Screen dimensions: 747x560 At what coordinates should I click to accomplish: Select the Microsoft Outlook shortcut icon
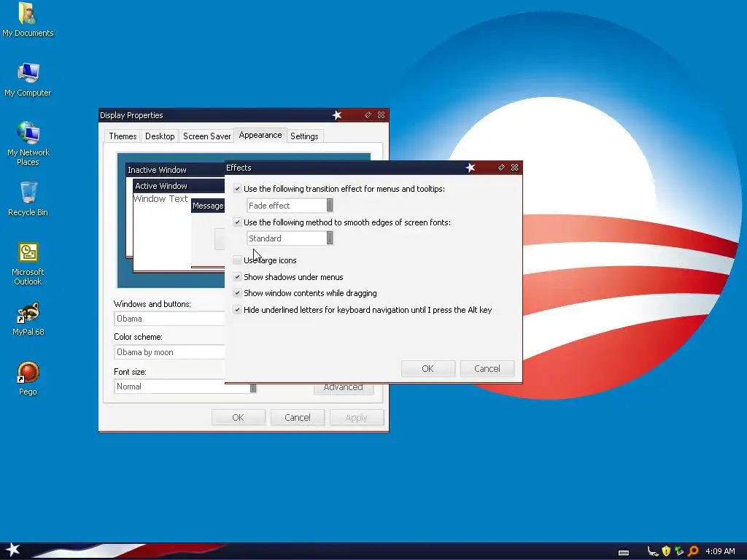[x=28, y=263]
